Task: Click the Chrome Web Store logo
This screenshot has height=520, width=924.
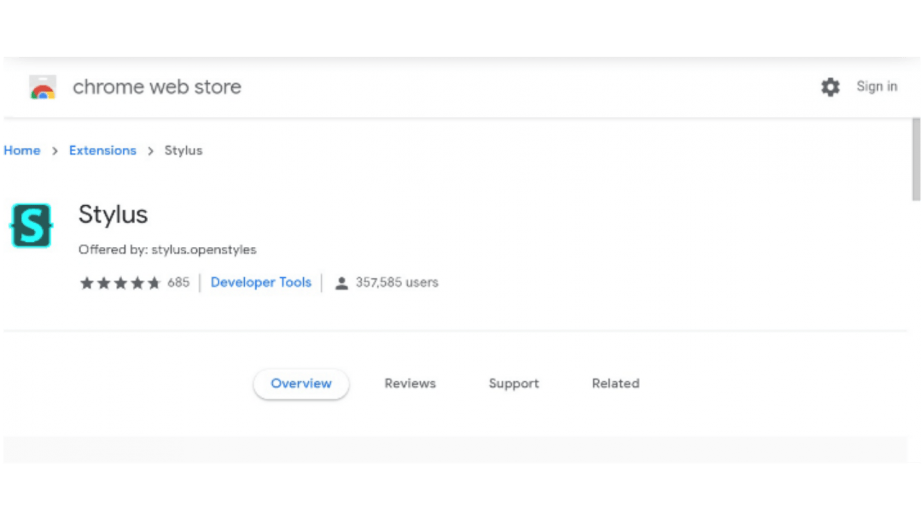Action: pos(42,87)
